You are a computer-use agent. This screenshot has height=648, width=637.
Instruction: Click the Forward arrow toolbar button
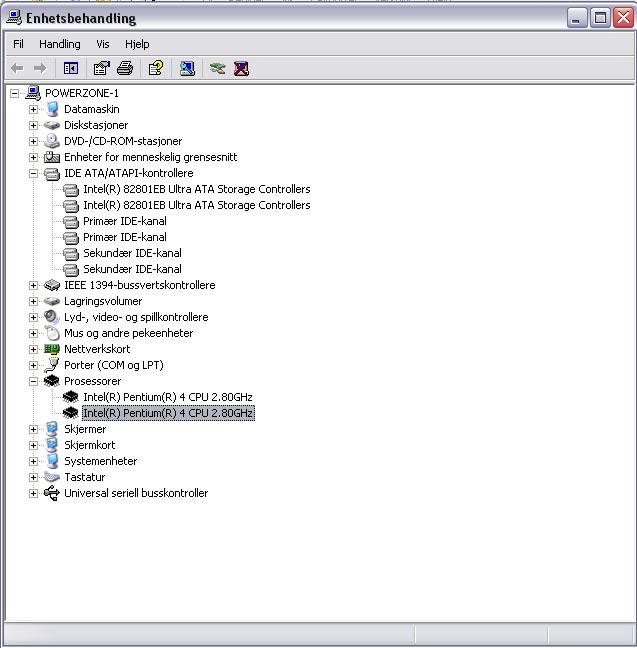point(40,68)
